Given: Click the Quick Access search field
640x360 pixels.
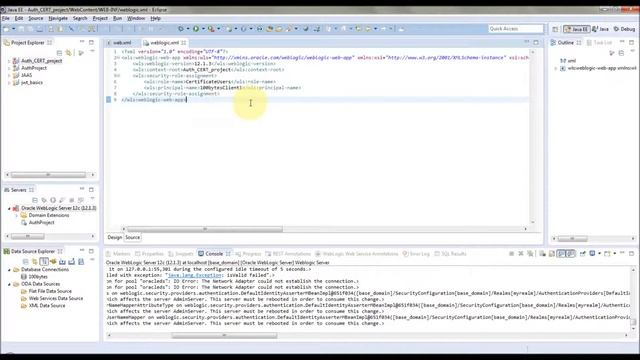Looking at the screenshot, I should tap(516, 29).
